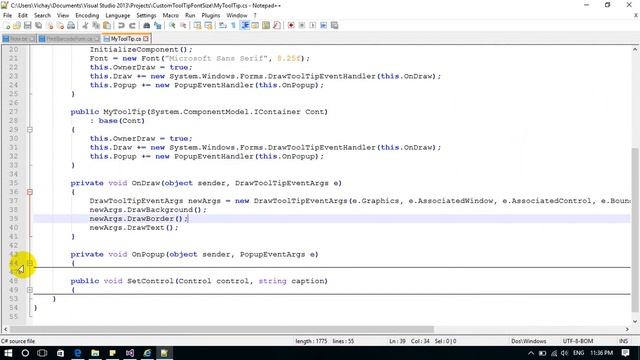Toggle synchronized vertical scrolling icon
The image size is (640, 360).
198,25
